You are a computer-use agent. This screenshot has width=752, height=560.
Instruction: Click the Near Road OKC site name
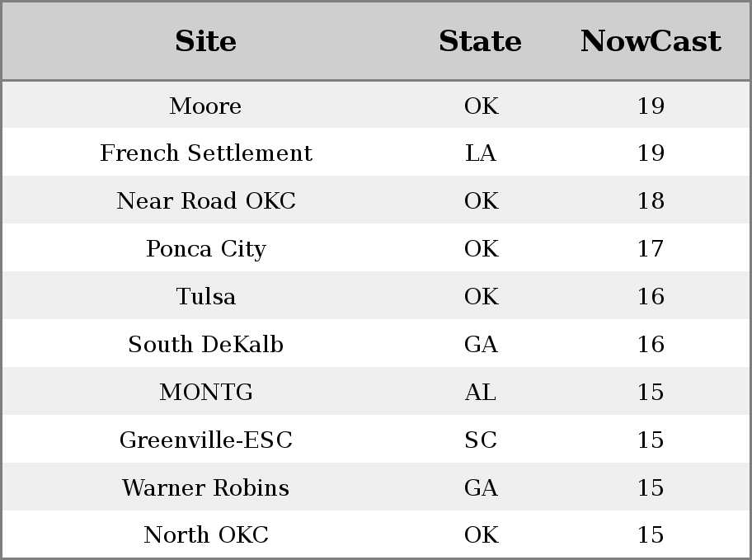click(206, 200)
